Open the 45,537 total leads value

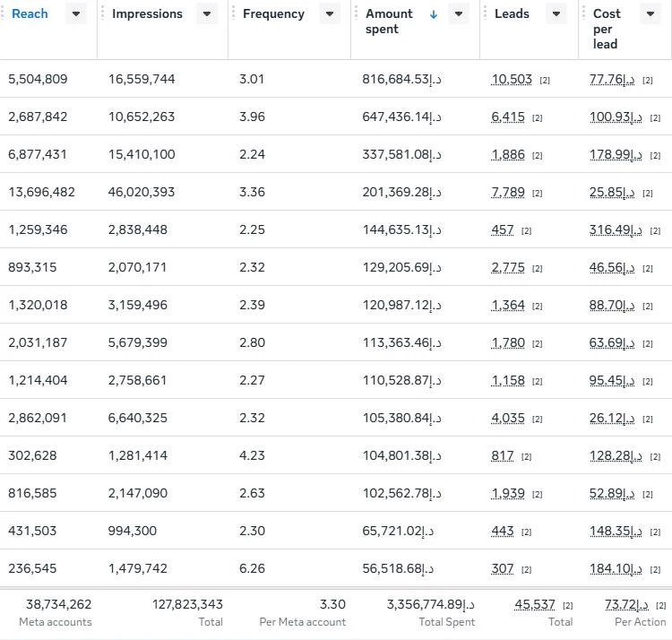click(534, 605)
